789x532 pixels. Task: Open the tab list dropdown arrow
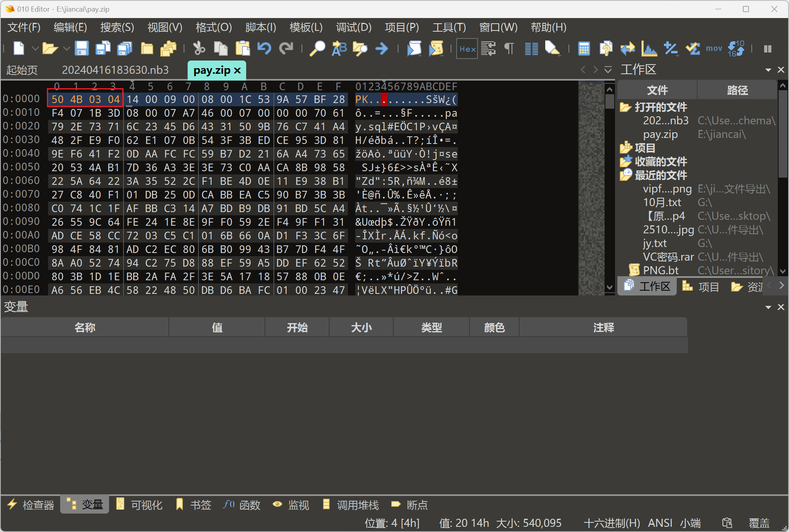pyautogui.click(x=608, y=70)
